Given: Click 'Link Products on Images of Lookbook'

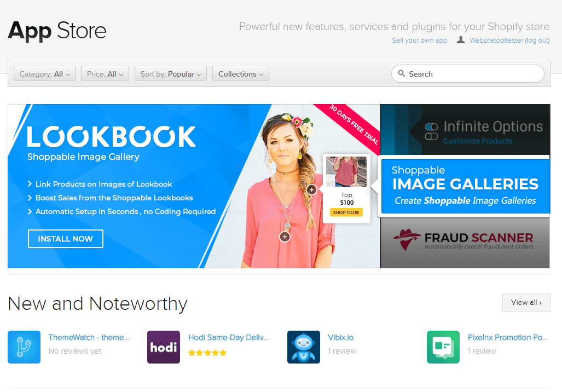Looking at the screenshot, I should pyautogui.click(x=103, y=184).
